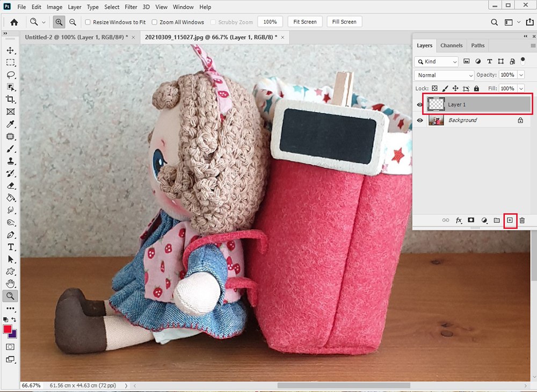Image resolution: width=537 pixels, height=392 pixels.
Task: Open the Layers panel menu
Action: pyautogui.click(x=533, y=46)
